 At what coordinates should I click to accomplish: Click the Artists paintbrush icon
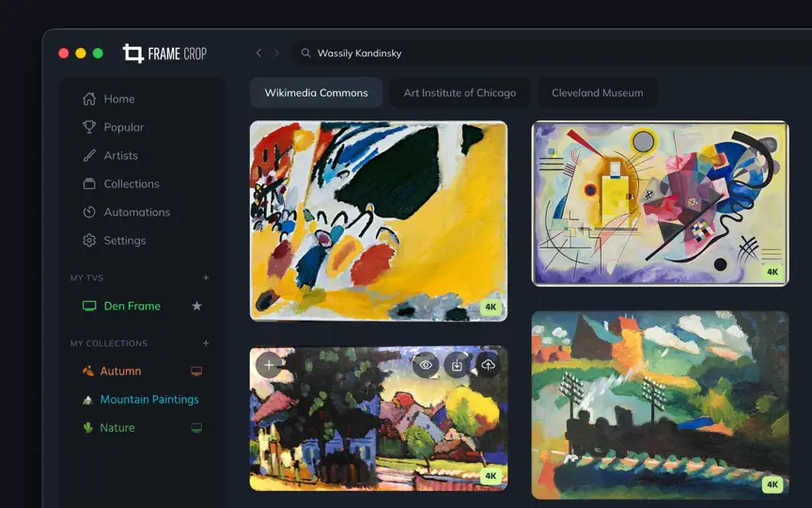tap(89, 155)
